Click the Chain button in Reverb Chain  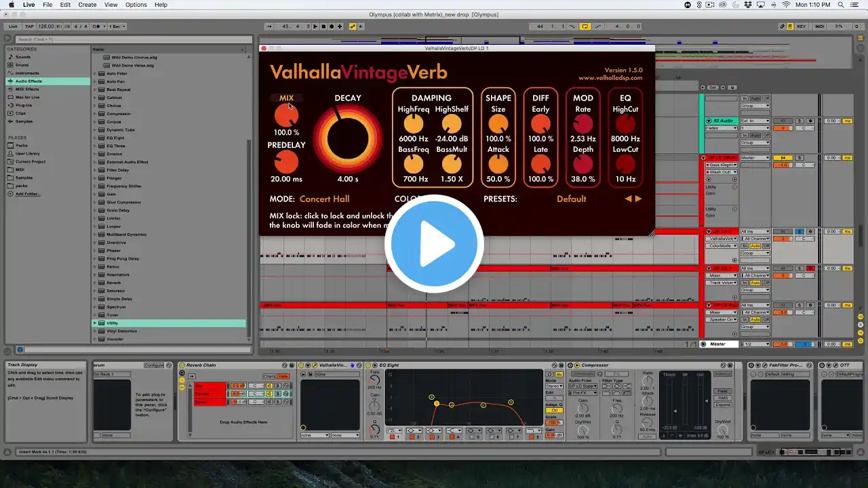click(x=269, y=376)
